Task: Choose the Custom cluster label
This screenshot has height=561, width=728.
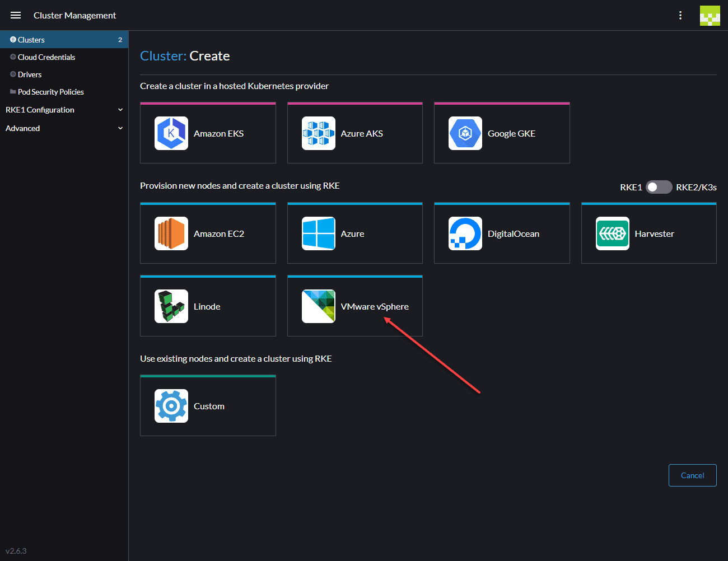Action: (x=209, y=406)
